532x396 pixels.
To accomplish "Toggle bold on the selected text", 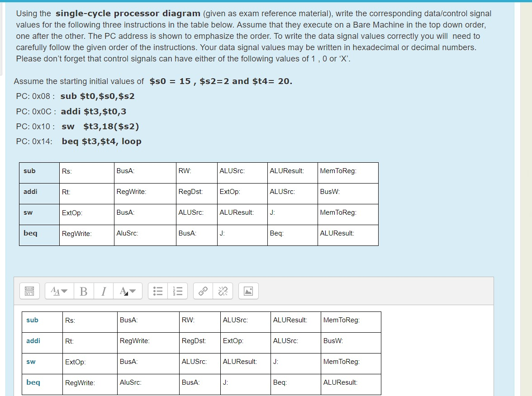I will click(x=83, y=291).
